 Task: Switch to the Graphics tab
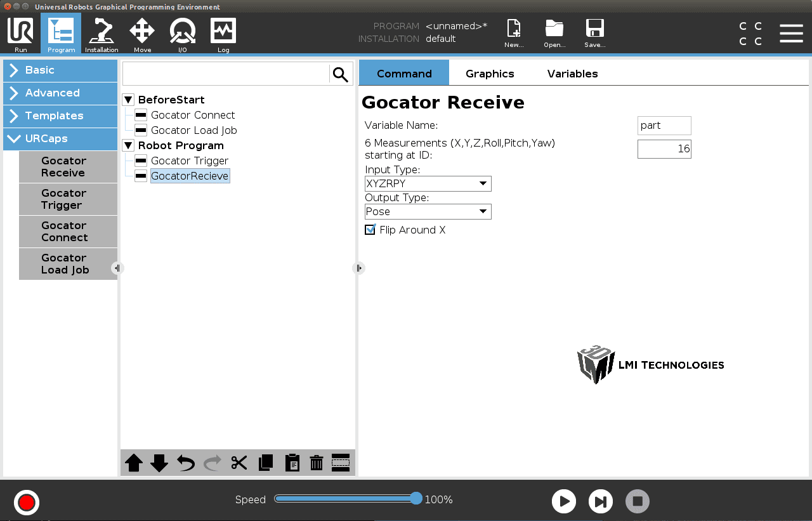point(490,74)
